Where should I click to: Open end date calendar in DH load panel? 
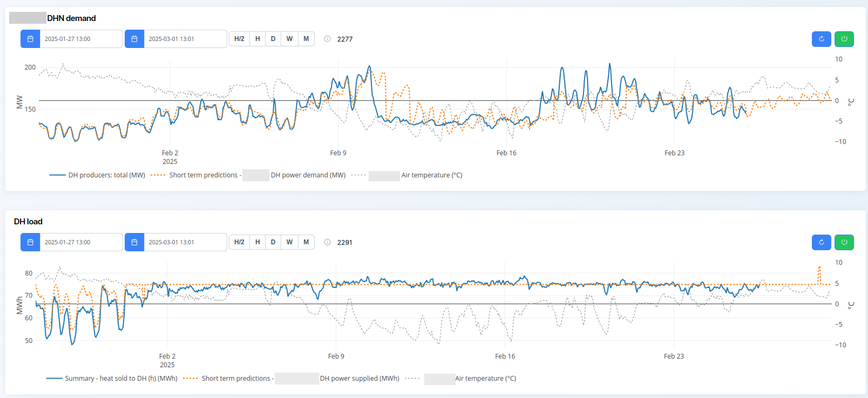(134, 242)
